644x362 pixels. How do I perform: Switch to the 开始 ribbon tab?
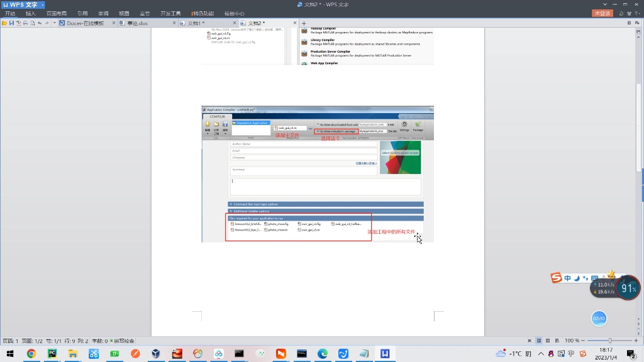pyautogui.click(x=10, y=14)
